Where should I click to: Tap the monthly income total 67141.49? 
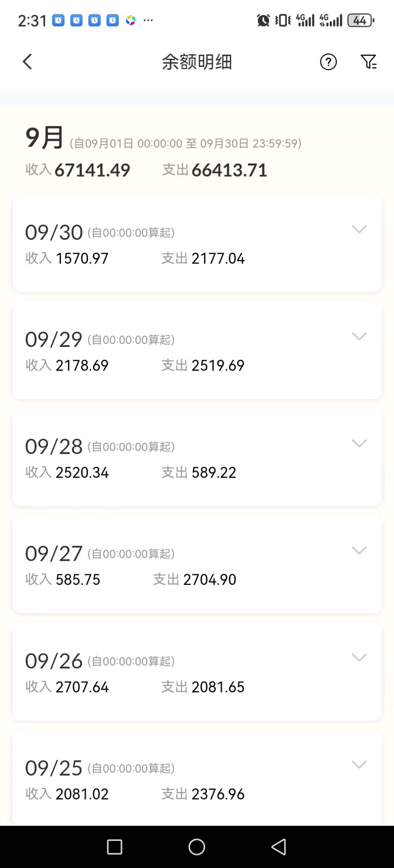(92, 170)
